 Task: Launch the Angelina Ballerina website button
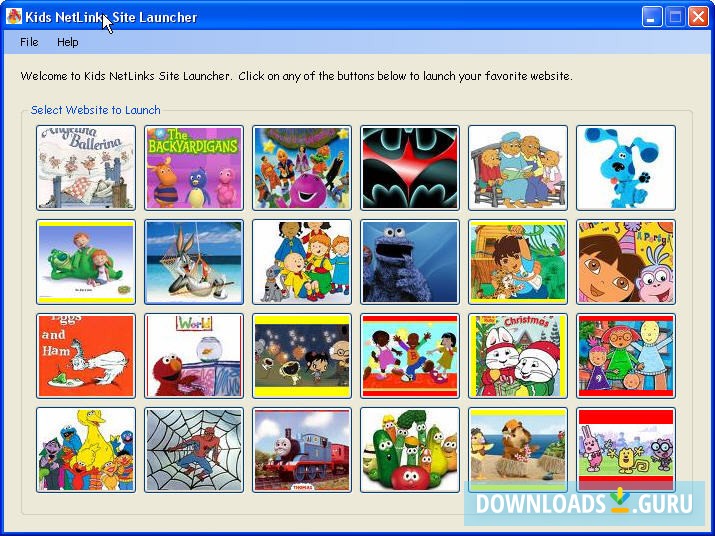pos(86,168)
